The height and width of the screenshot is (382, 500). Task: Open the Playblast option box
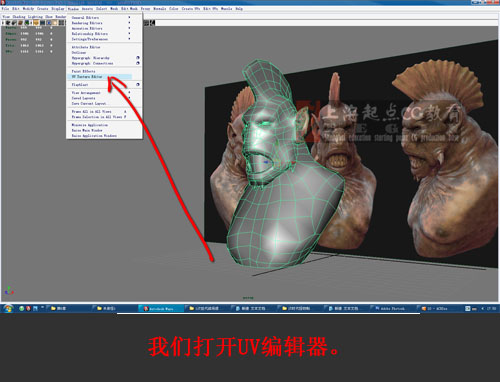138,85
